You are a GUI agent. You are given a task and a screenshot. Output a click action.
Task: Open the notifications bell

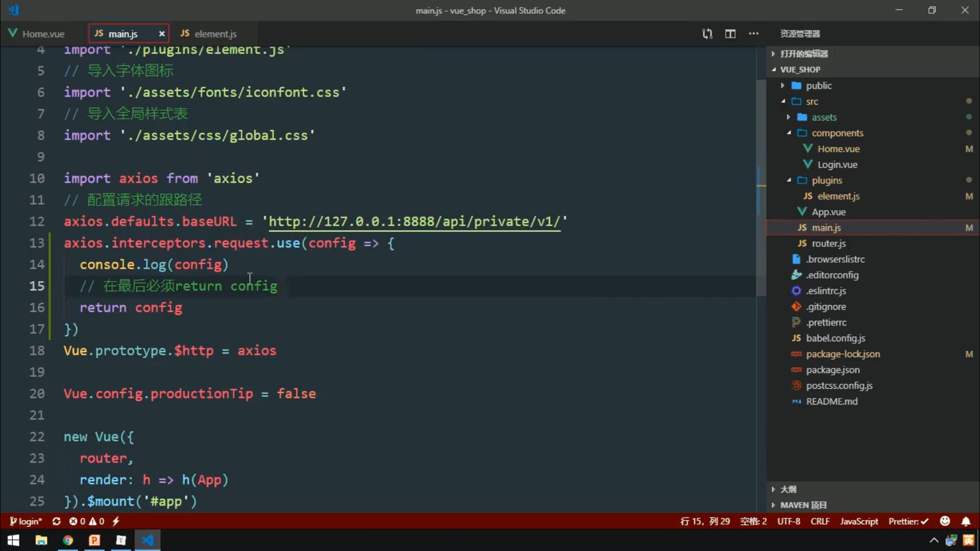click(966, 521)
